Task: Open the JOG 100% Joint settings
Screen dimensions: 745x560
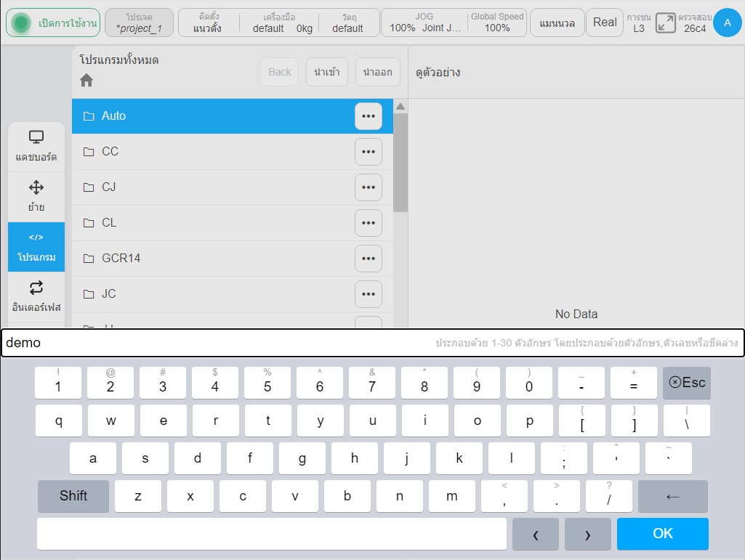Action: (x=424, y=23)
